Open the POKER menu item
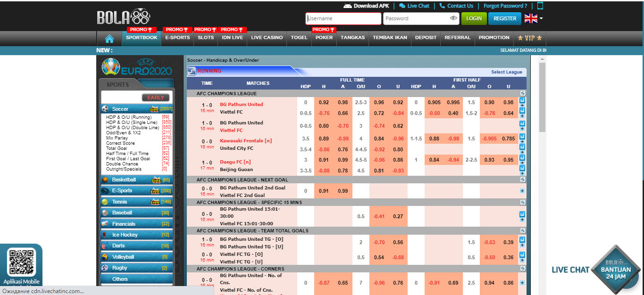Screen dimensions: 644x295 [324, 38]
